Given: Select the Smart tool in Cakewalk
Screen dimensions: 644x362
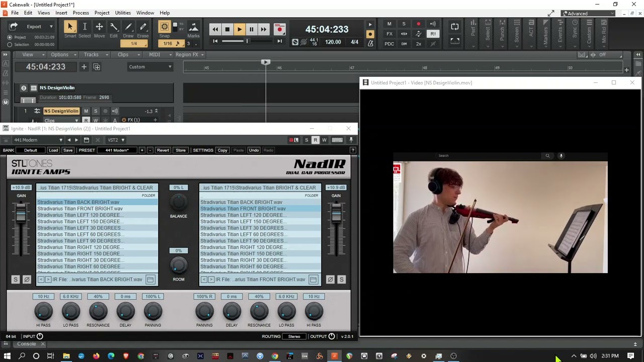Looking at the screenshot, I should tap(70, 28).
